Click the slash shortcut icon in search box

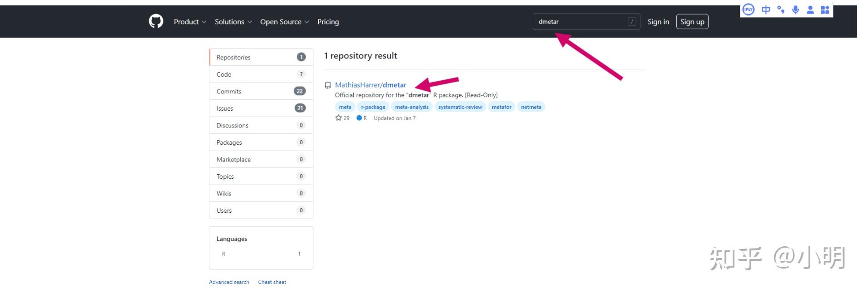pyautogui.click(x=632, y=22)
